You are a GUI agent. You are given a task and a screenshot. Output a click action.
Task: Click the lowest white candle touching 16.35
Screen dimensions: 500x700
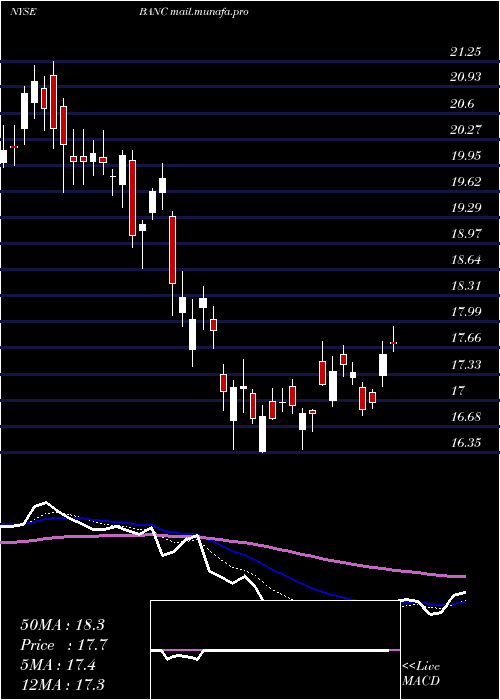[x=262, y=434]
